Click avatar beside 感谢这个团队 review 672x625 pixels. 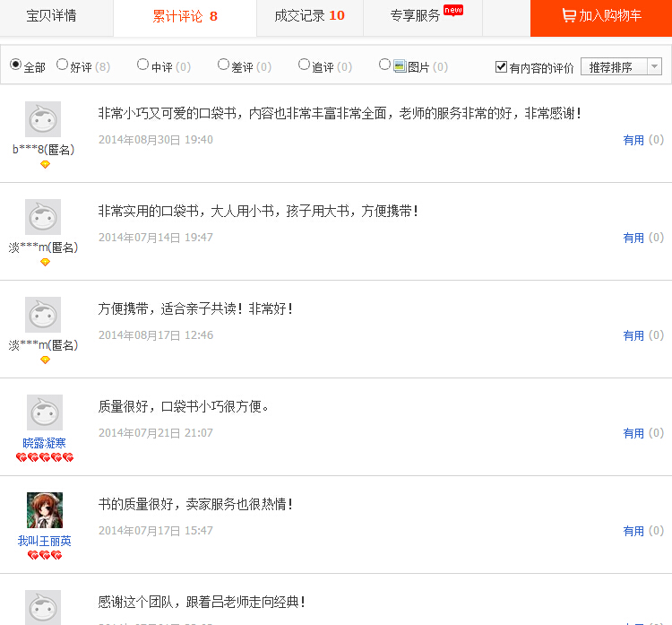pyautogui.click(x=43, y=608)
